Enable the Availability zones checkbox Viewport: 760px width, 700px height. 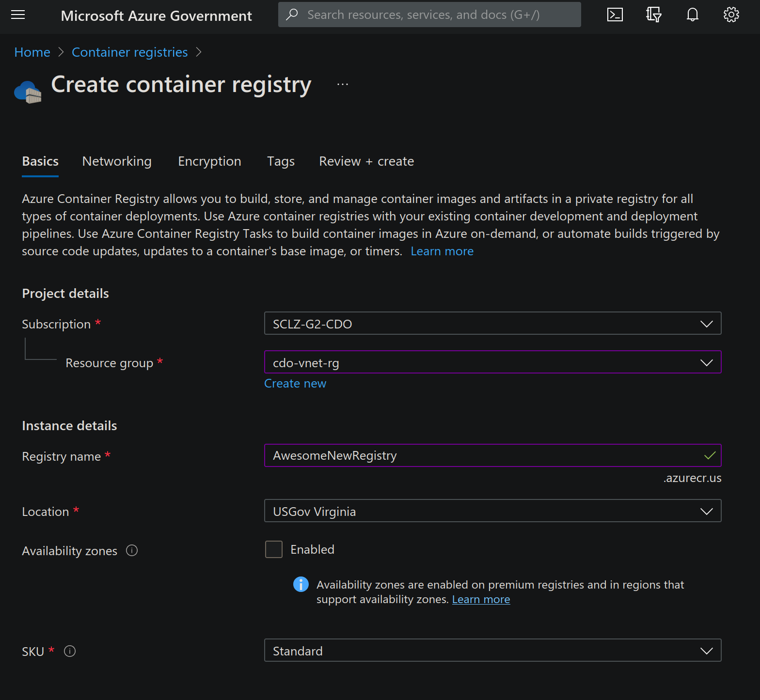[274, 549]
